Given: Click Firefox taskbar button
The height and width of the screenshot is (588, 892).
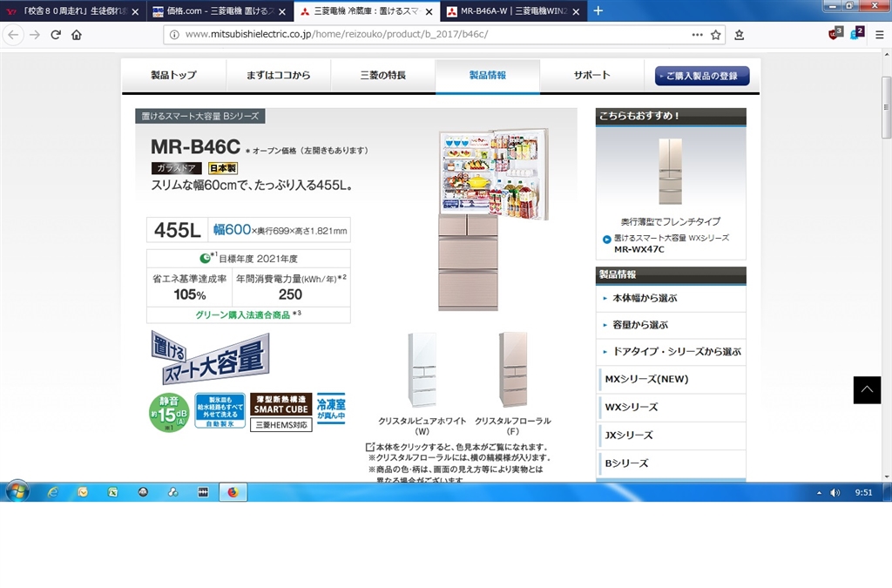Looking at the screenshot, I should [233, 492].
